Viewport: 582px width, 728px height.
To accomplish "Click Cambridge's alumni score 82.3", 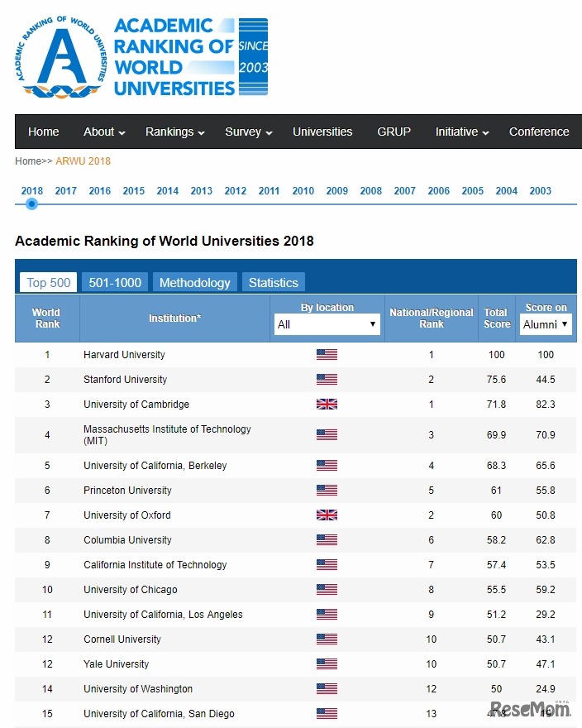I will 546,405.
